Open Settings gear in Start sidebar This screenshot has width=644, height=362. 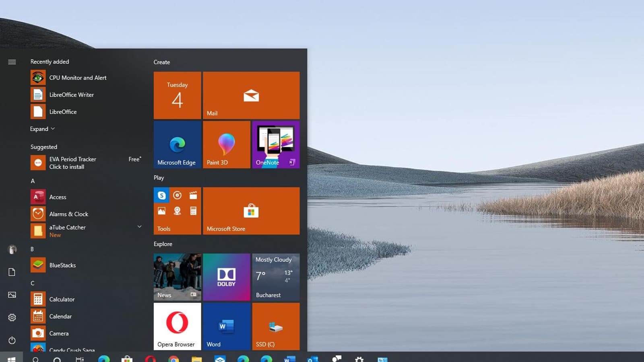point(12,317)
